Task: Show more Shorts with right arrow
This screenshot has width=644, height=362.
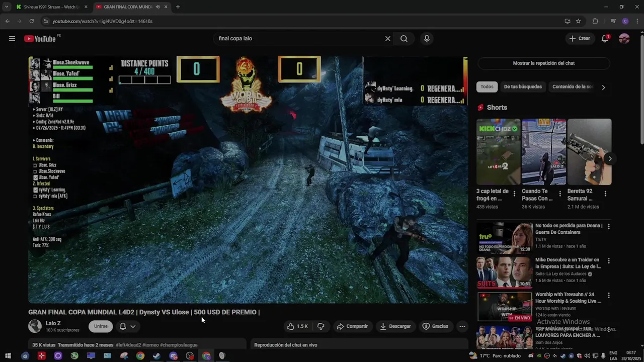Action: [x=610, y=159]
